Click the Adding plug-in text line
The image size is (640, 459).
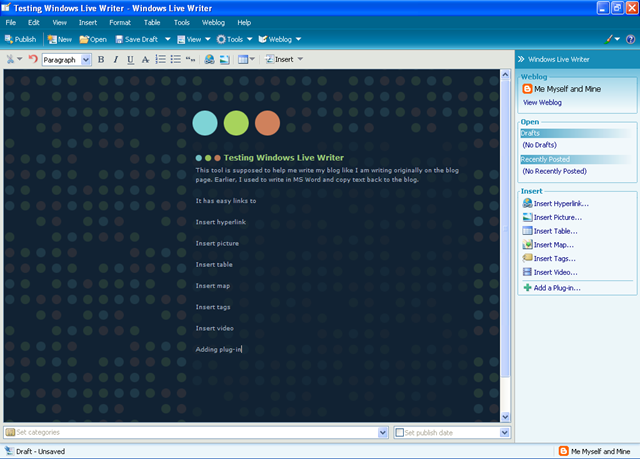(218, 349)
